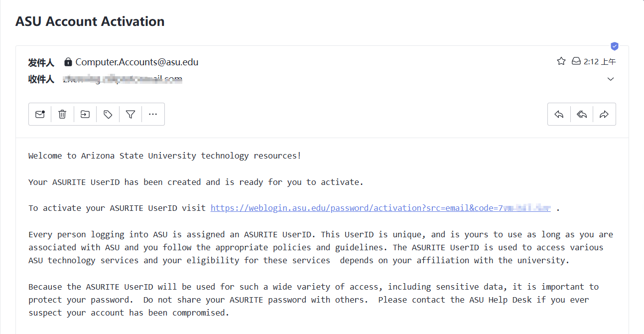Add a label using the tag icon
This screenshot has height=334, width=644.
tap(108, 114)
